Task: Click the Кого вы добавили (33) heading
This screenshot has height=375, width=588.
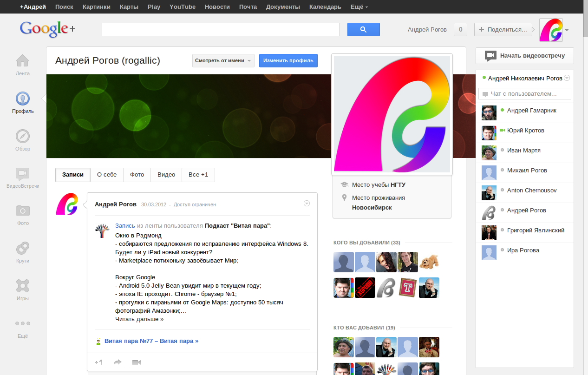Action: 367,243
